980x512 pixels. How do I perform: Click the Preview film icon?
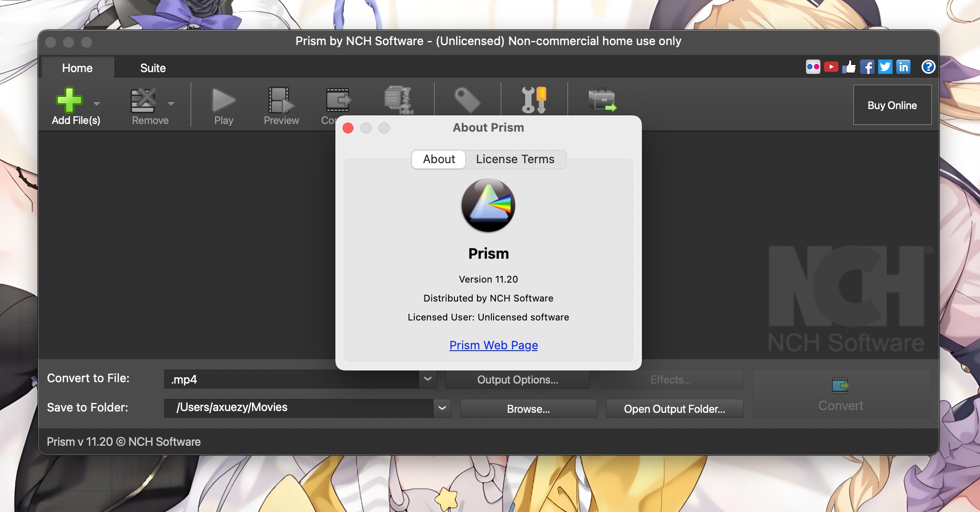tap(281, 100)
